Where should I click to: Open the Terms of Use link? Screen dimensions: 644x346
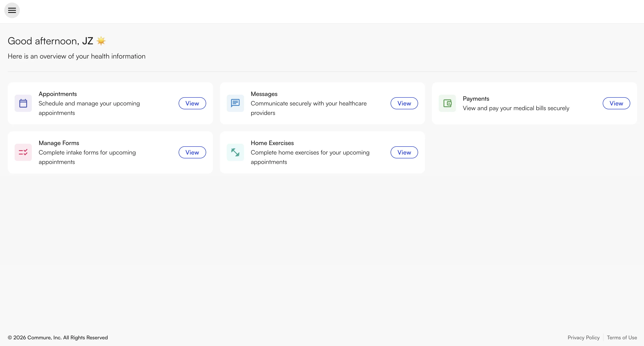point(622,337)
